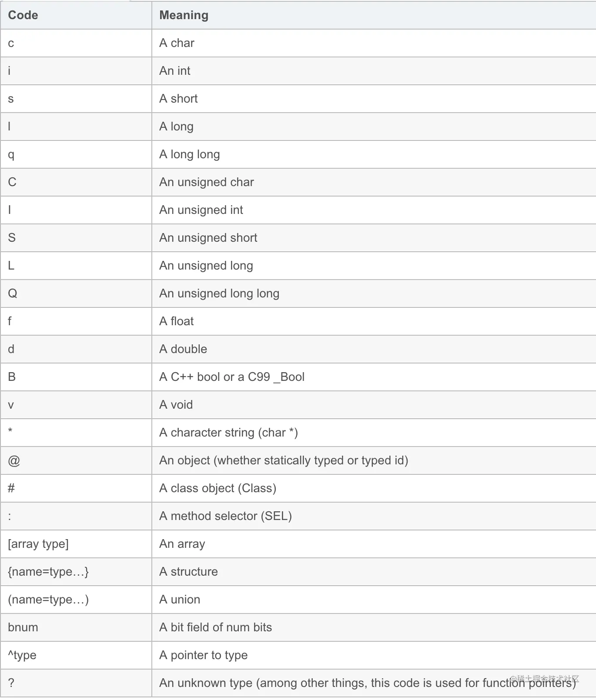This screenshot has width=596, height=700.
Task: Click the "An unsigned long long" text
Action: [x=219, y=293]
